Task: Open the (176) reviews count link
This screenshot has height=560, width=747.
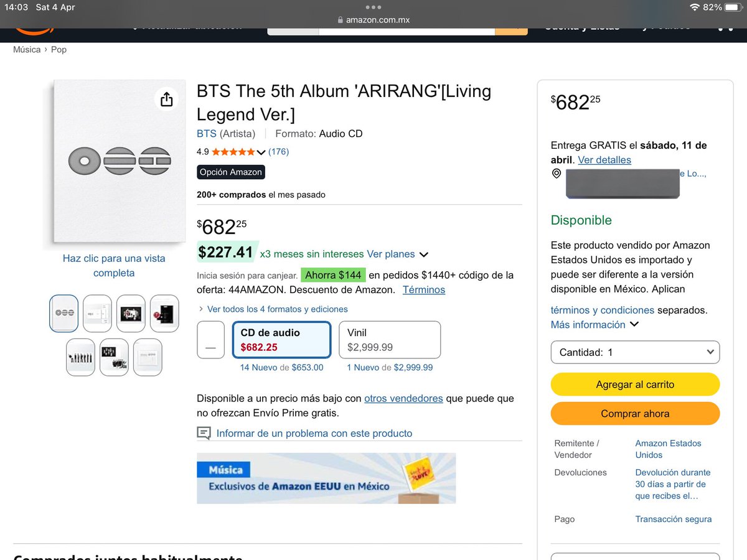Action: [278, 152]
